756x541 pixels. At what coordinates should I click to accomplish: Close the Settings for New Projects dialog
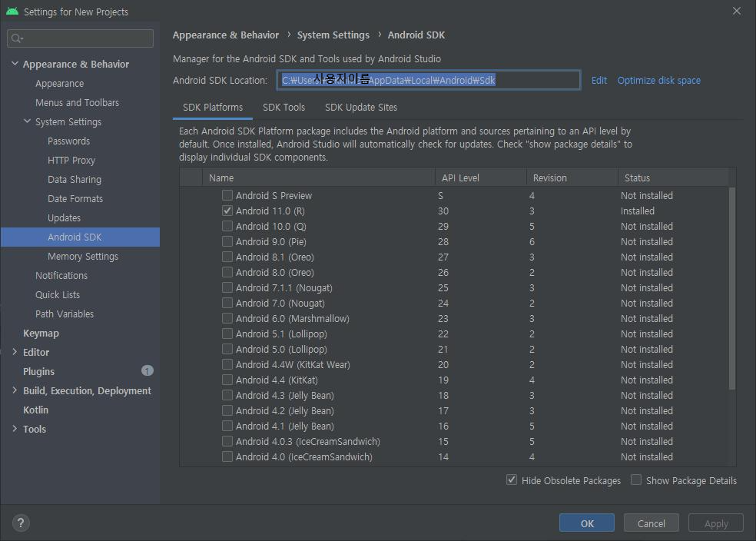(737, 11)
